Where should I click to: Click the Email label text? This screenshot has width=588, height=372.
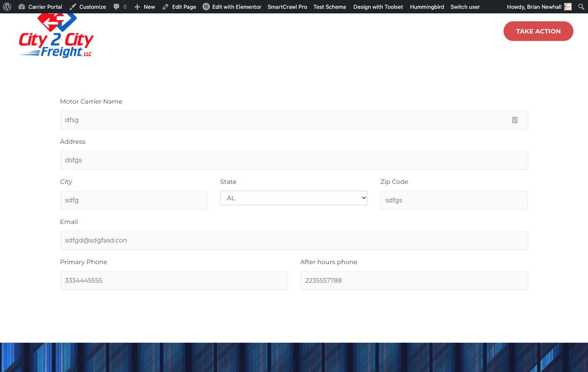pyautogui.click(x=69, y=222)
